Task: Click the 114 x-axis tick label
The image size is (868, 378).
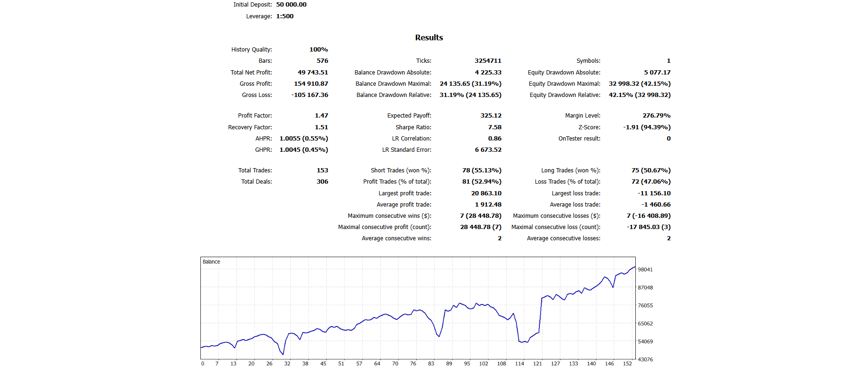Action: [x=519, y=364]
